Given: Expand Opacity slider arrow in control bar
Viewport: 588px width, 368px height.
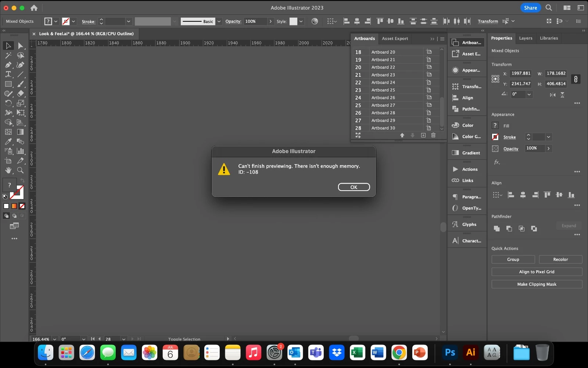Looking at the screenshot, I should click(x=271, y=21).
